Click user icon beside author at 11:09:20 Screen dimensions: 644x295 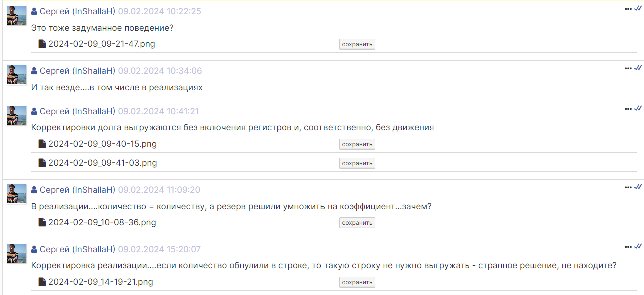point(34,190)
